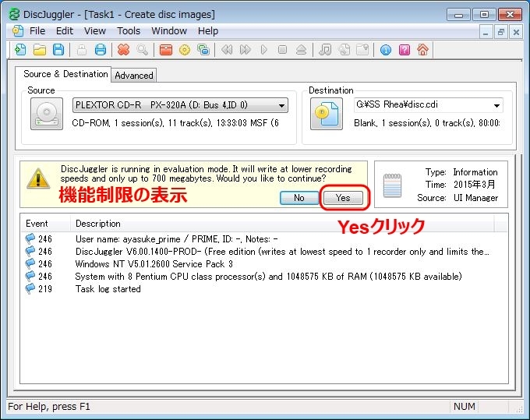
Task: Click the yellow gear settings icon
Action: point(185,50)
